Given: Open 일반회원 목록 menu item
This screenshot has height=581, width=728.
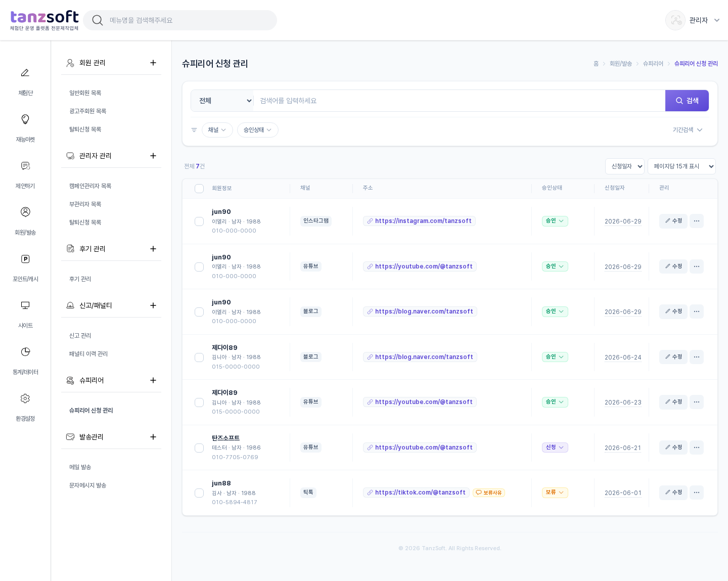Looking at the screenshot, I should click(85, 93).
